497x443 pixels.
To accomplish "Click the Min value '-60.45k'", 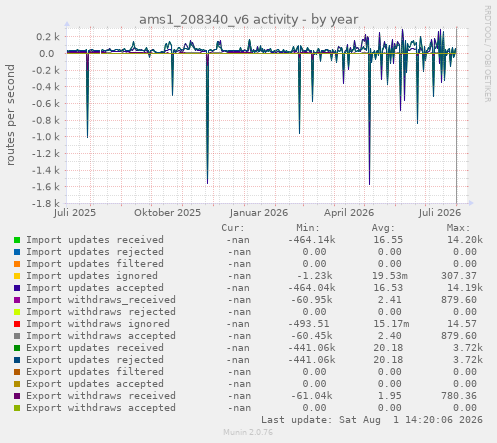I will click(x=312, y=336).
